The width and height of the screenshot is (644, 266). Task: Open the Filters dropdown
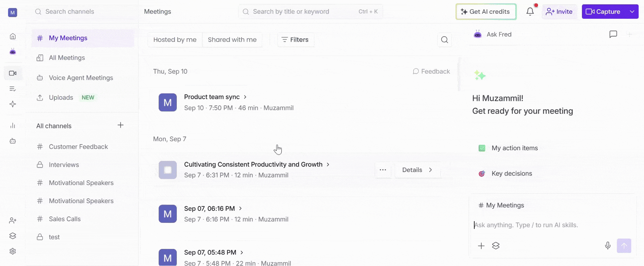pos(295,40)
